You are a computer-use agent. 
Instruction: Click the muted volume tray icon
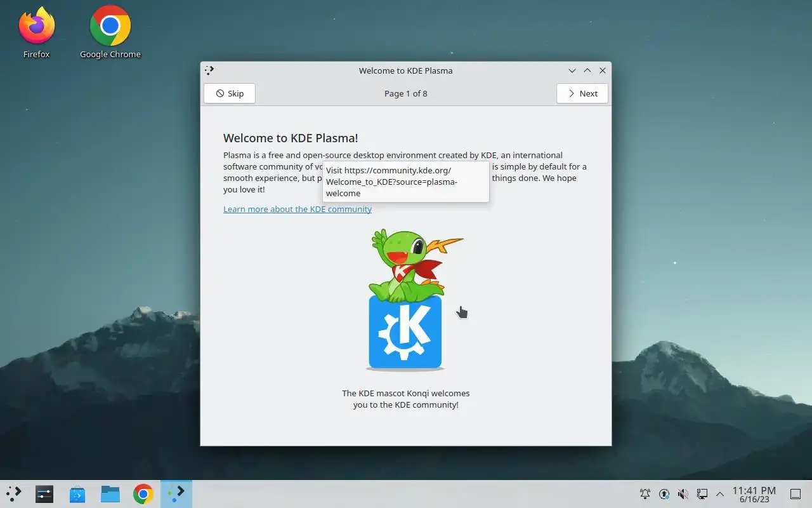coord(683,494)
